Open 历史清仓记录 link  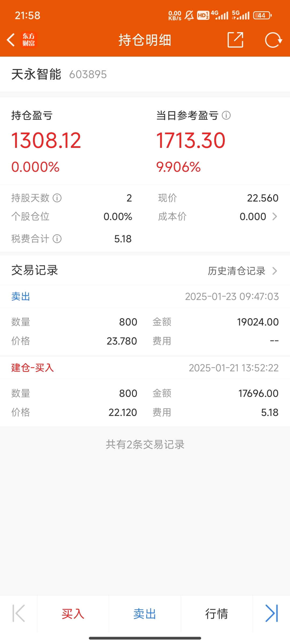tap(236, 271)
